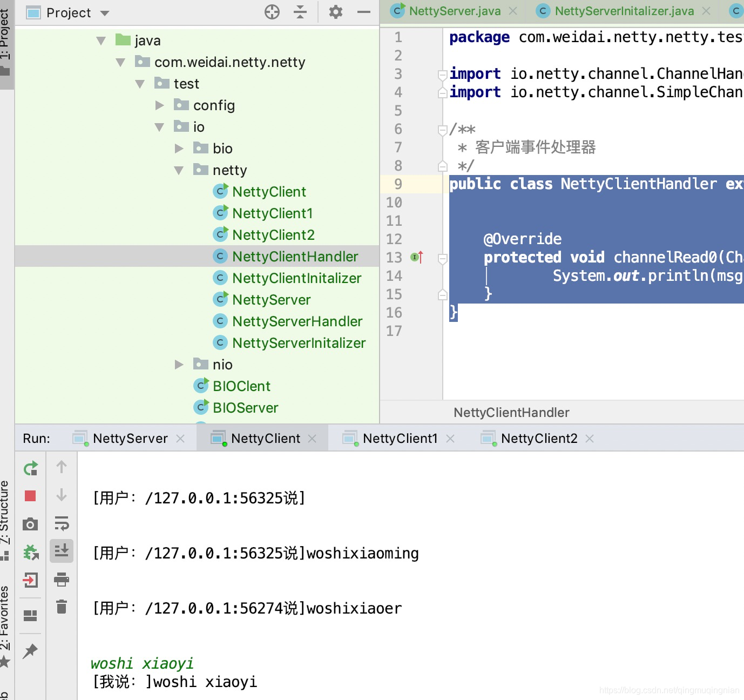Open Project panel settings gear
This screenshot has height=700, width=744.
point(336,12)
